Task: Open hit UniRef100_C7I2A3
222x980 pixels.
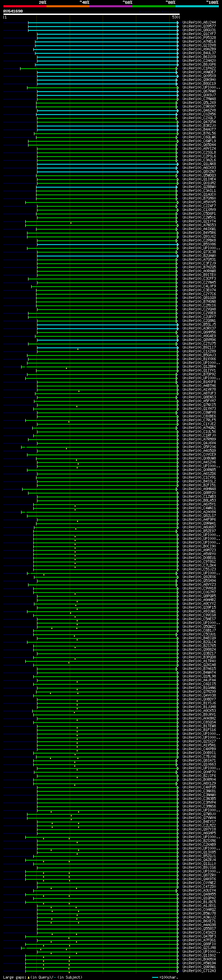Action: point(199,971)
